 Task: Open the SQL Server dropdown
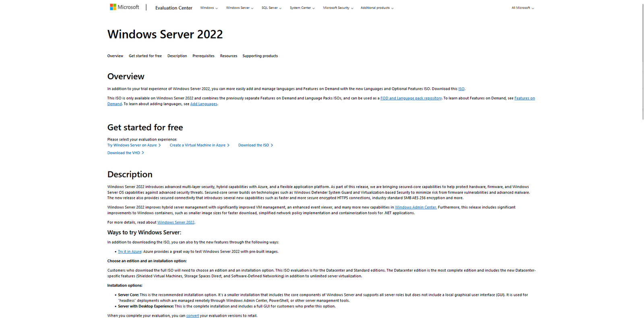pyautogui.click(x=271, y=8)
